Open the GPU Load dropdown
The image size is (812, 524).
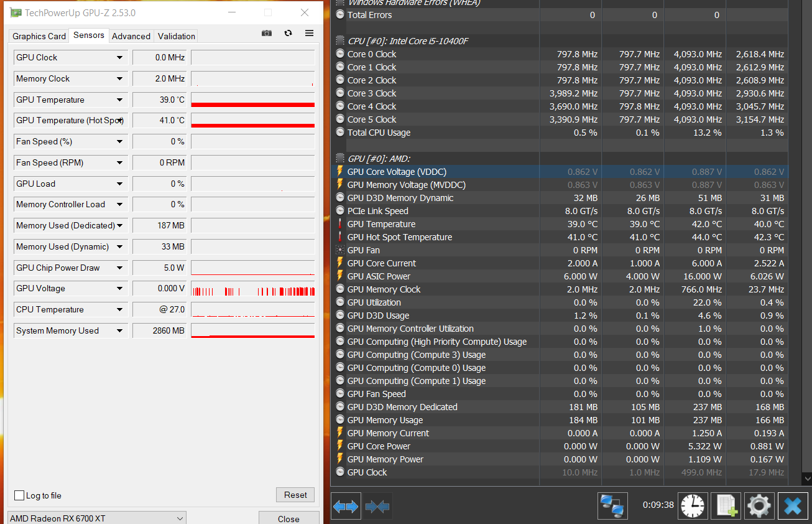pyautogui.click(x=119, y=184)
